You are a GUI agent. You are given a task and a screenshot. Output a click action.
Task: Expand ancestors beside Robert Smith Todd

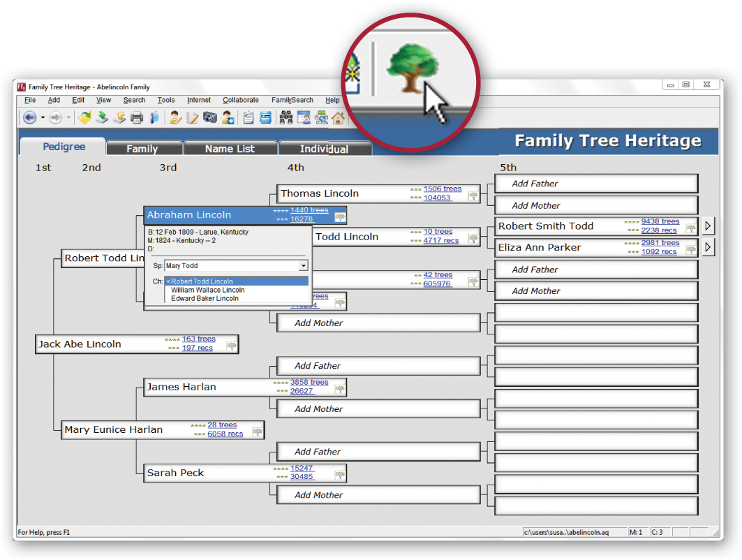pos(707,226)
